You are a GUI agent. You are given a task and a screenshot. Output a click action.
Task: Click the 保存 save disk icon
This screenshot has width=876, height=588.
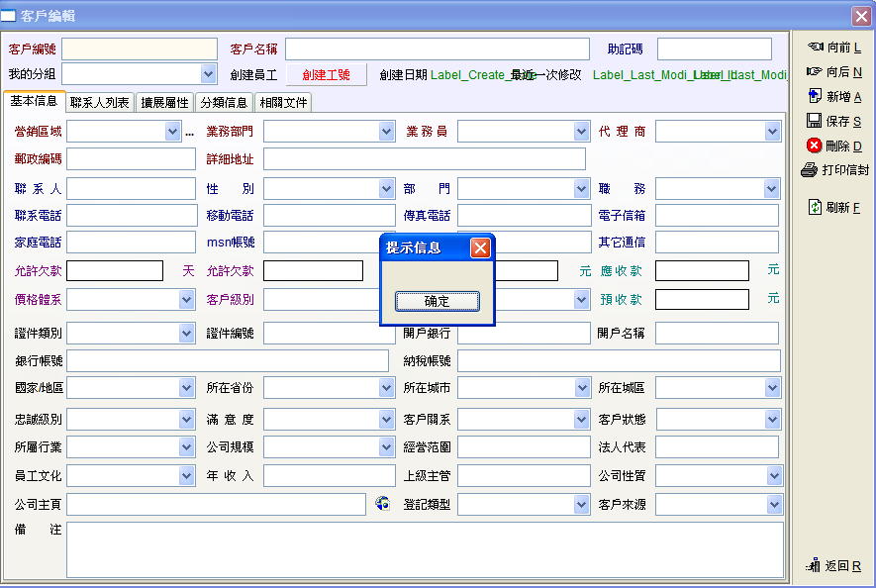tap(815, 121)
